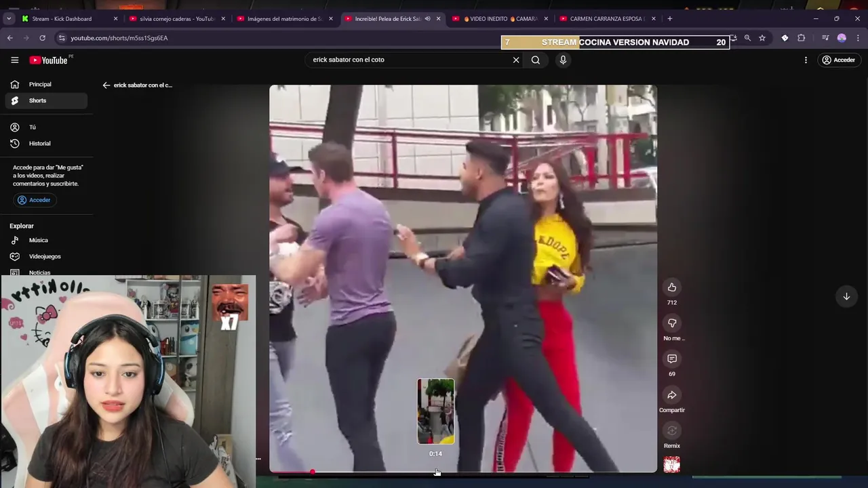Click the zoom magnifier in address bar

[747, 38]
